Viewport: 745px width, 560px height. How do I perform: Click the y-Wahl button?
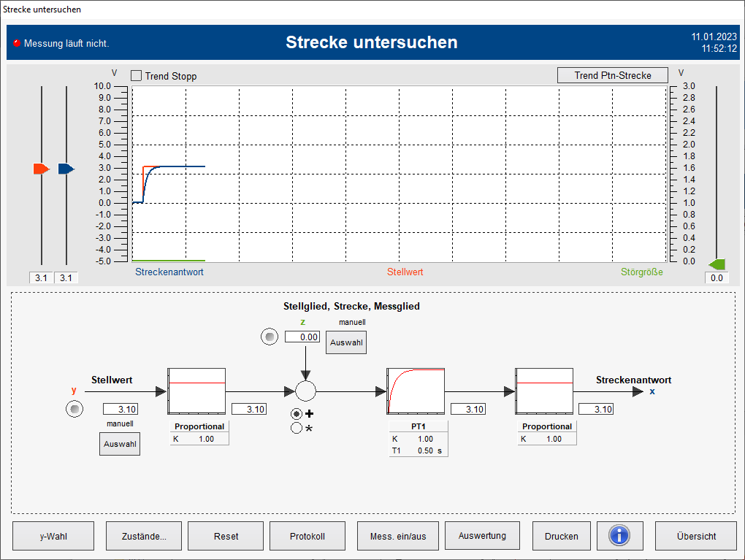(x=53, y=536)
